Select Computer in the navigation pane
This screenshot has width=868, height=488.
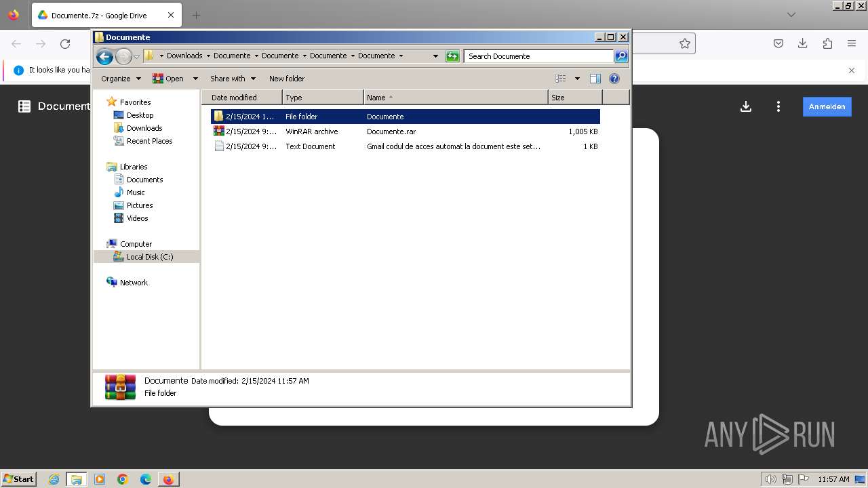point(136,244)
